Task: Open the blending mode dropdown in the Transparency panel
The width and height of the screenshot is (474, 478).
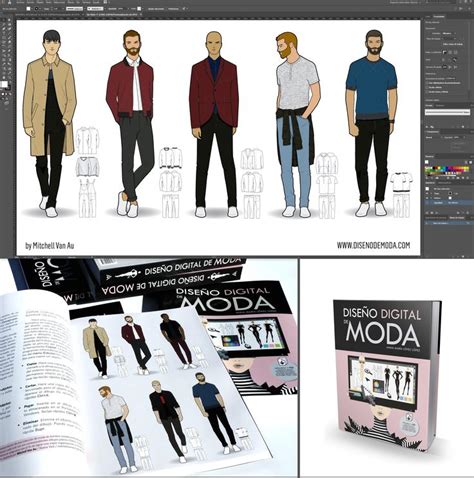Action: [434, 137]
